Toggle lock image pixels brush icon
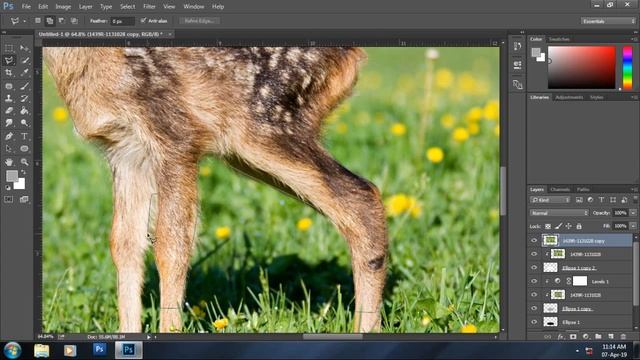Viewport: 640px width, 360px height. click(558, 226)
